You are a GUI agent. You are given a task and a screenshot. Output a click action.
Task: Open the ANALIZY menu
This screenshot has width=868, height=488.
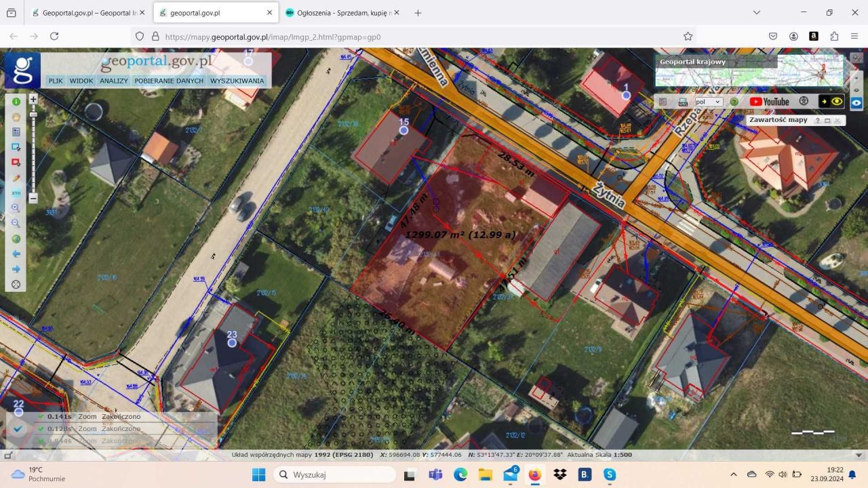114,81
